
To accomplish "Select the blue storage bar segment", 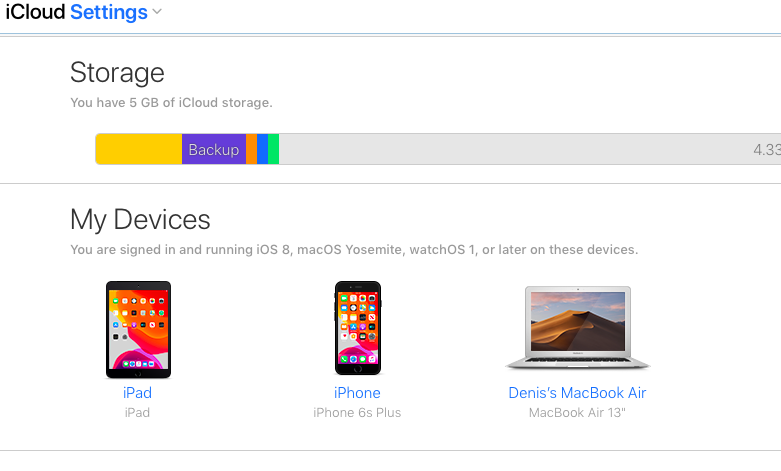I will click(262, 149).
